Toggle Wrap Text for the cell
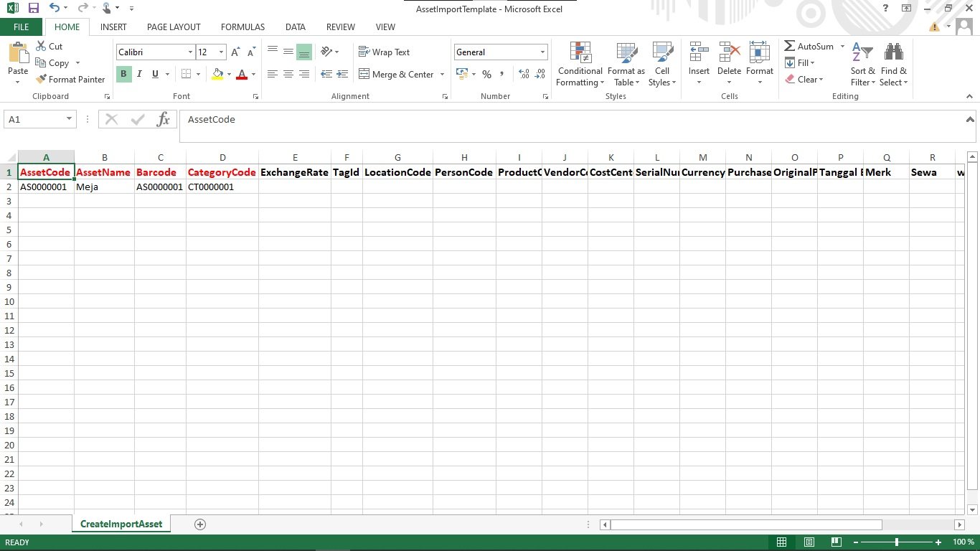This screenshot has width=980, height=551. click(x=384, y=52)
